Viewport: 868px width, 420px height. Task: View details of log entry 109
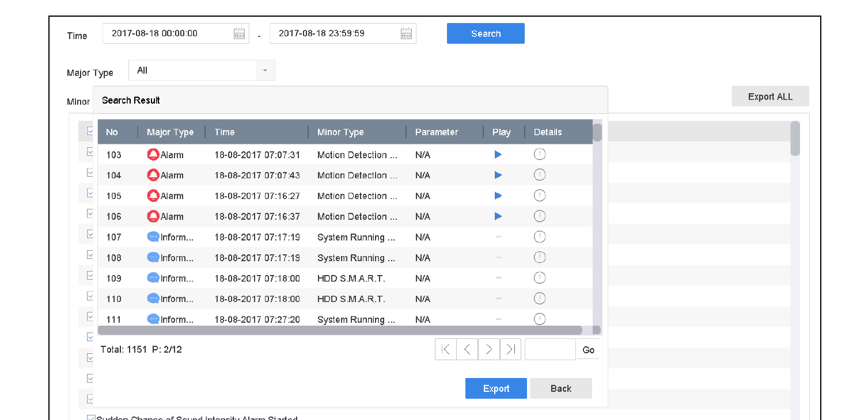pyautogui.click(x=540, y=278)
